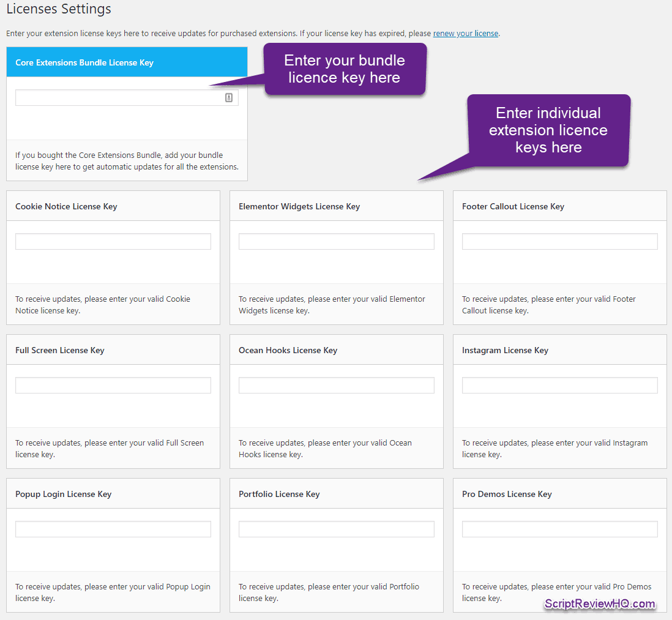
Task: Click the Licenses Settings page title
Action: 59,9
